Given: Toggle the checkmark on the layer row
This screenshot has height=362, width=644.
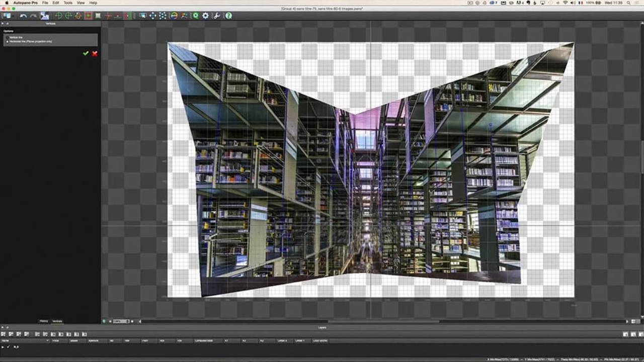Looking at the screenshot, I should (x=9, y=347).
